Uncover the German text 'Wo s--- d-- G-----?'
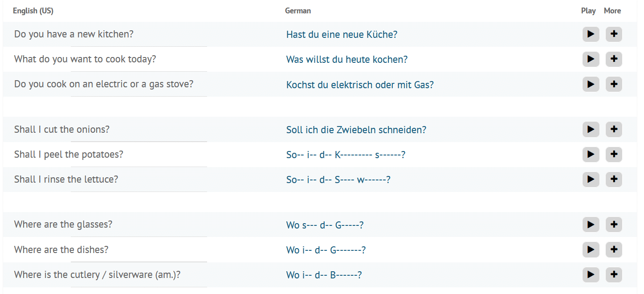 point(325,225)
